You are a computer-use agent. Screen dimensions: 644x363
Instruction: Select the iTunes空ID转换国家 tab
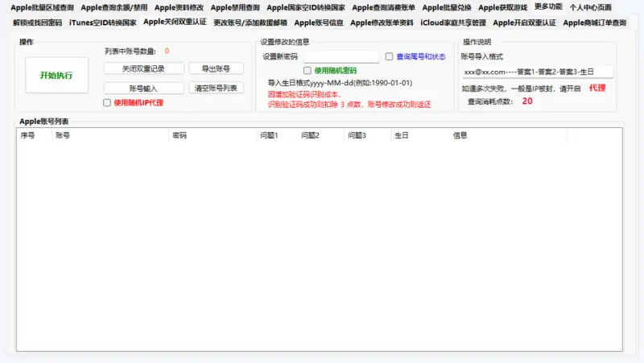pos(102,23)
